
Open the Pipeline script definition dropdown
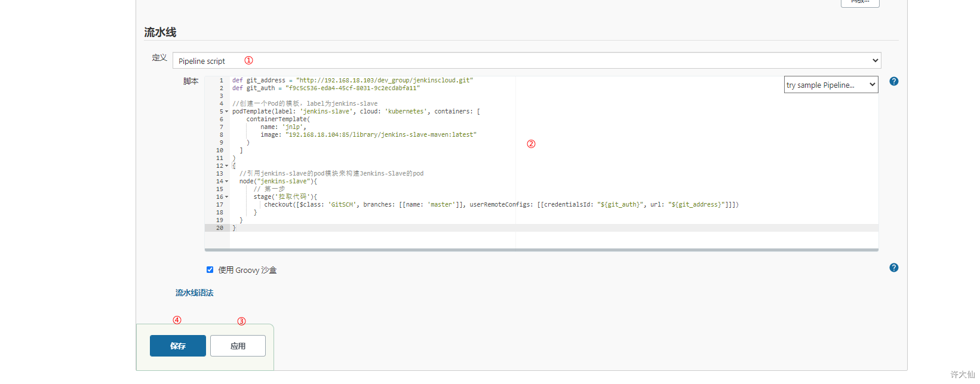[527, 60]
